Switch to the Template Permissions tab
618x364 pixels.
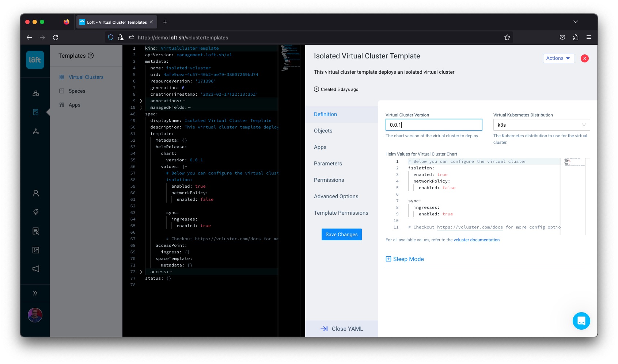click(341, 213)
